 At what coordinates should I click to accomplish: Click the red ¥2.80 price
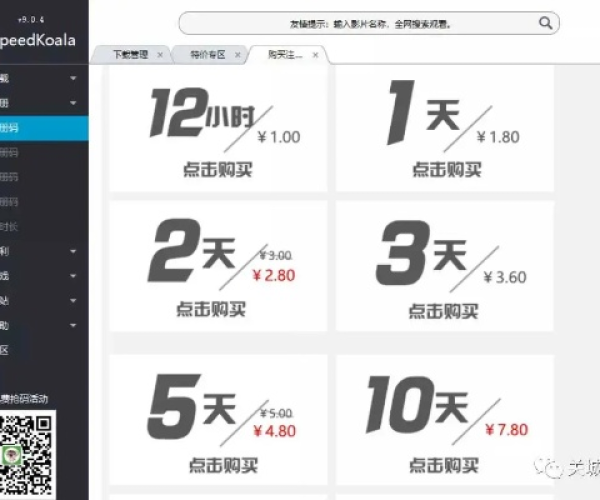[274, 275]
